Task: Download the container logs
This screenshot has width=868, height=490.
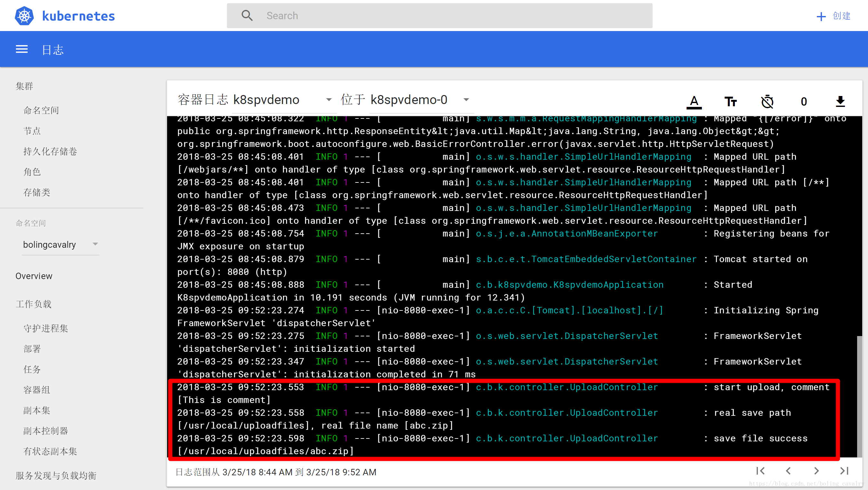Action: (840, 101)
